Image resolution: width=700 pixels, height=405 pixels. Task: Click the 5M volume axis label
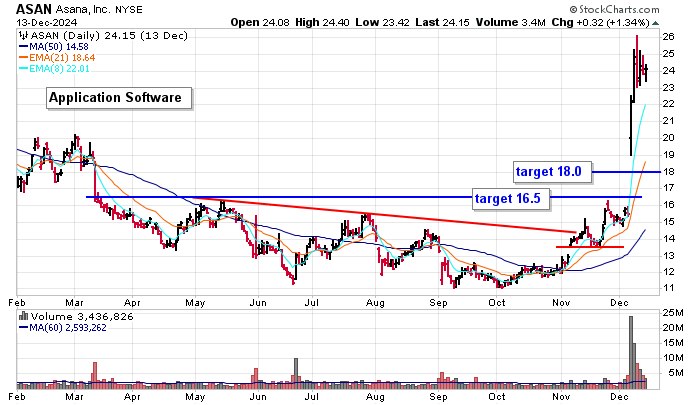[675, 373]
